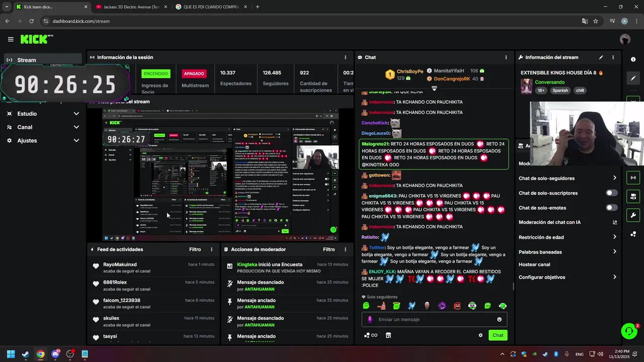Image resolution: width=644 pixels, height=362 pixels.
Task: Open the user profile avatar menu
Action: [x=625, y=39]
